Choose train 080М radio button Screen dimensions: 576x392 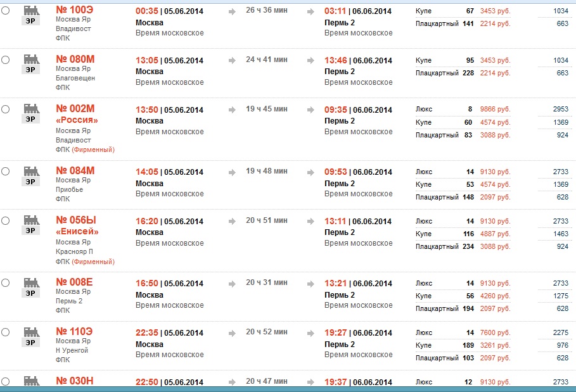click(x=6, y=60)
